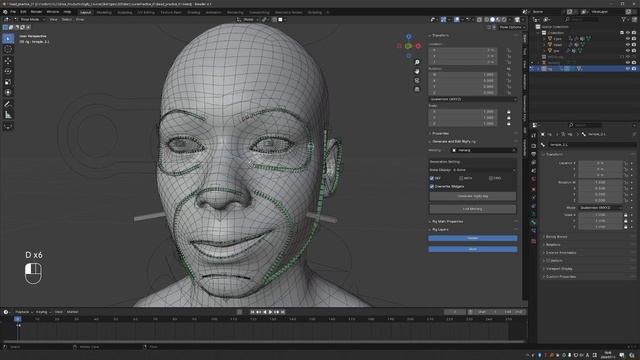Image resolution: width=640 pixels, height=360 pixels.
Task: Select the Transform tool
Action: (x=8, y=93)
